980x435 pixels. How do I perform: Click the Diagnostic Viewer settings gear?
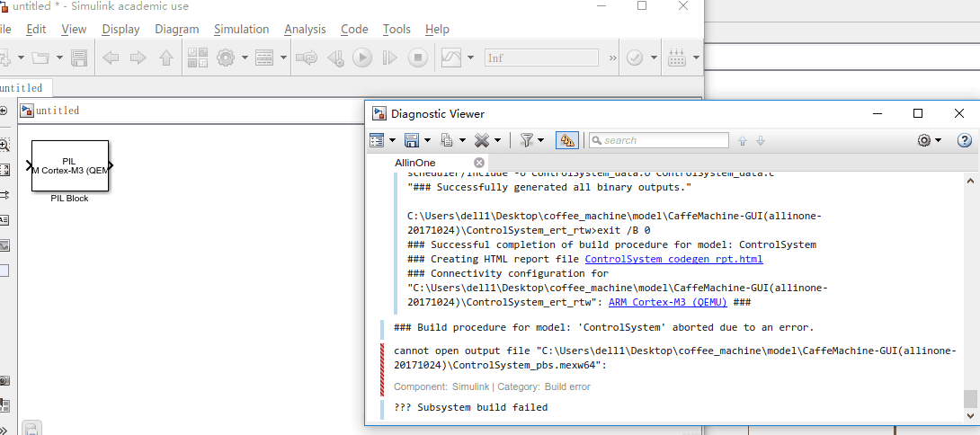tap(924, 140)
